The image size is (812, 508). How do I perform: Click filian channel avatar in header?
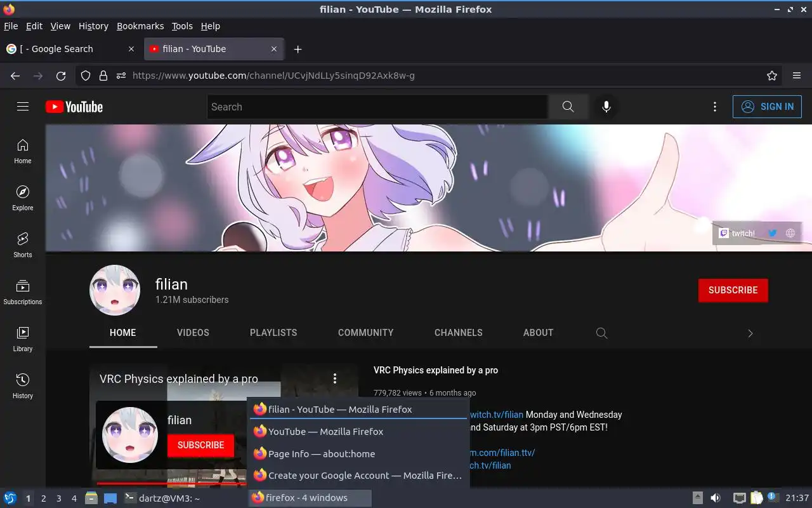coord(115,290)
